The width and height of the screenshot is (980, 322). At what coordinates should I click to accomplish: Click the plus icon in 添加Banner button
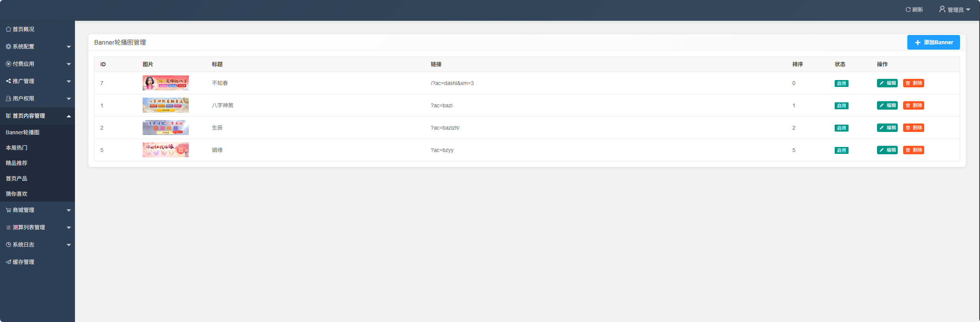(x=918, y=43)
